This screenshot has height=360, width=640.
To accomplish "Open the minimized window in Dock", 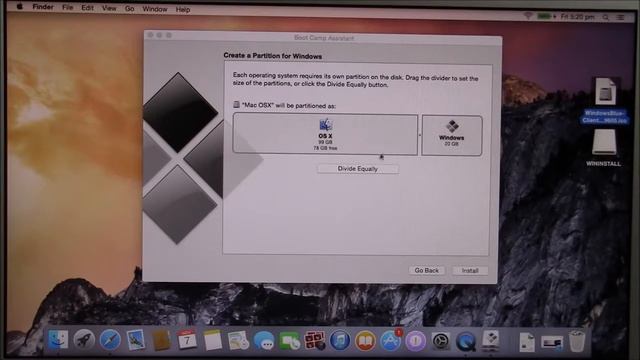I will click(552, 342).
